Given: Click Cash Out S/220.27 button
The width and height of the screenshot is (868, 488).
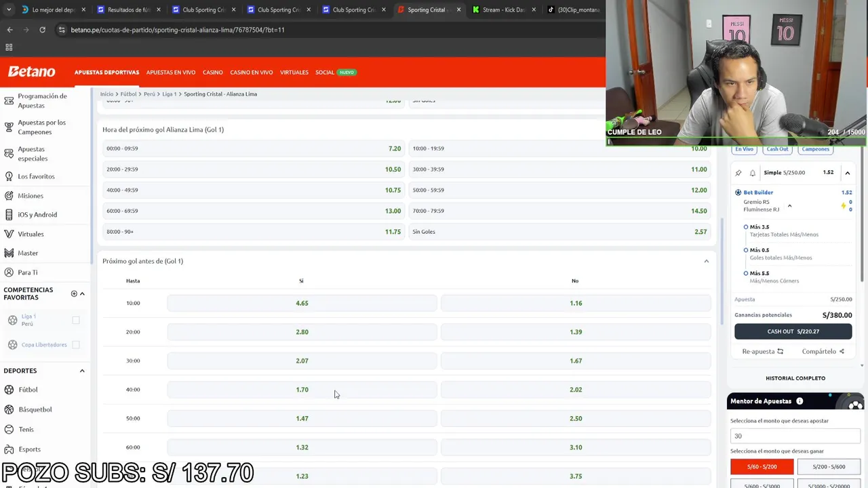Looking at the screenshot, I should click(x=793, y=331).
